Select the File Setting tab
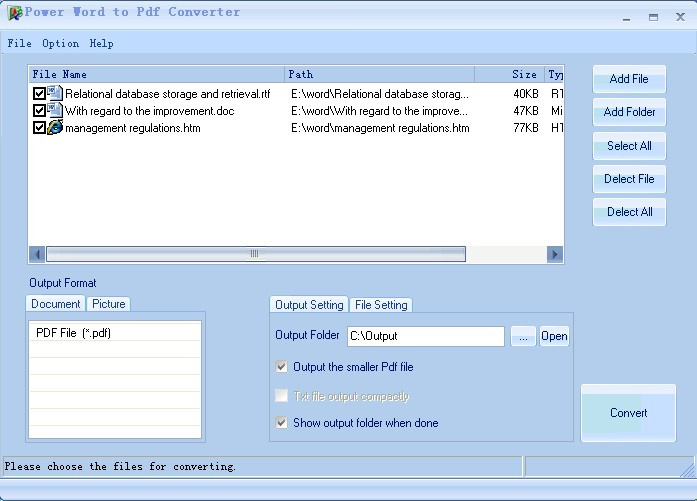Screen dimensions: 697x501 point(381,305)
